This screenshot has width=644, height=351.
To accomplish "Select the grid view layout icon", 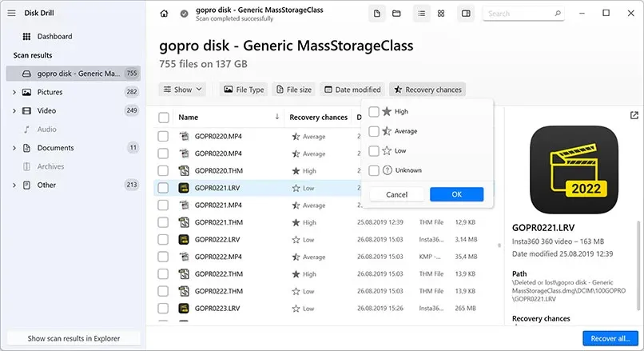I will (x=440, y=14).
